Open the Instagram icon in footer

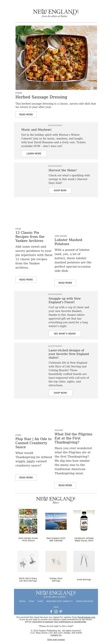click(56, 611)
